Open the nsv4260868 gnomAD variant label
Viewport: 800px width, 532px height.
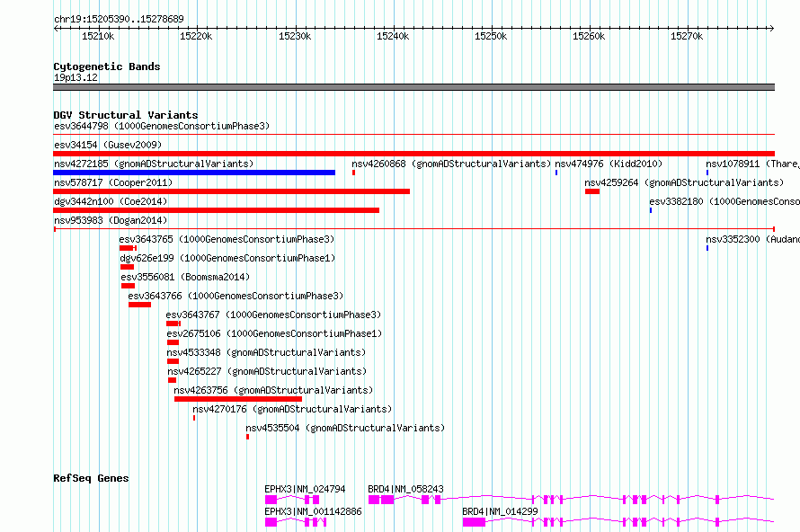451,164
